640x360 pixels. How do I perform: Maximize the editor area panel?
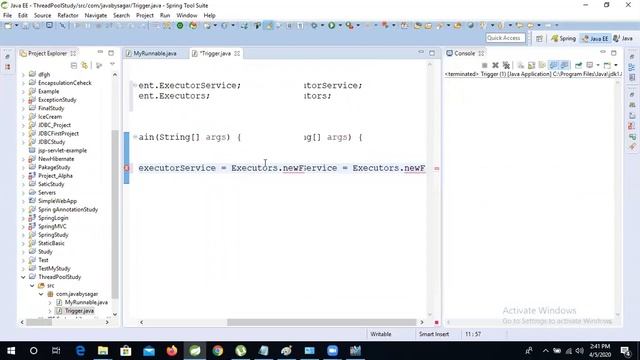tap(432, 53)
